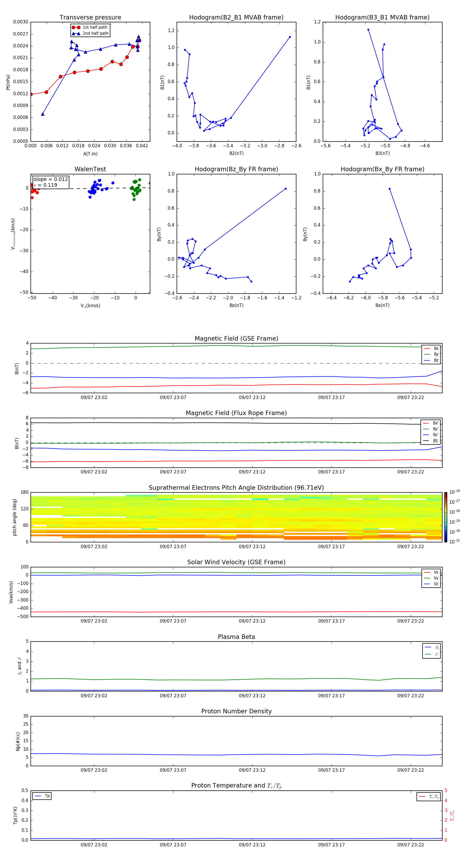Image resolution: width=473 pixels, height=868 pixels.
Task: Click the 'Hodogram(B3_B1 MVAB frame)' title
Action: pos(382,18)
